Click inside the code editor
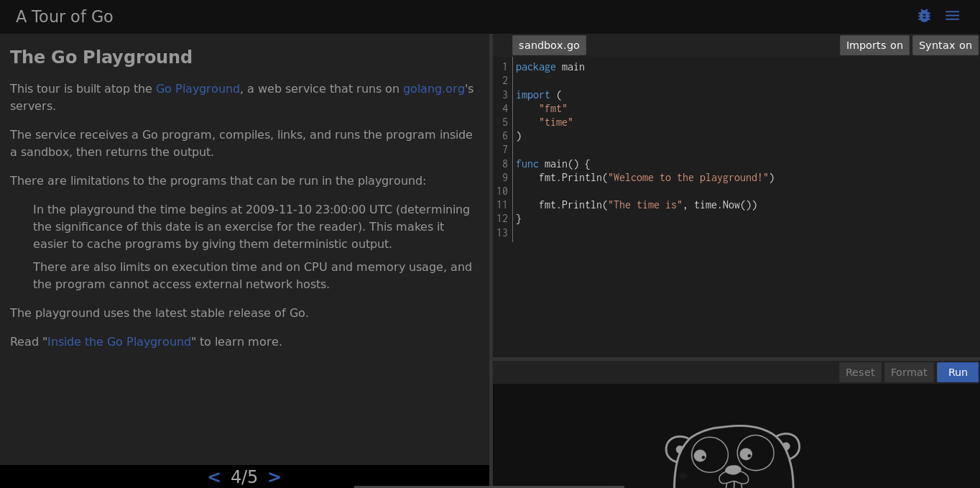The width and height of the screenshot is (980, 488). pyautogui.click(x=718, y=287)
